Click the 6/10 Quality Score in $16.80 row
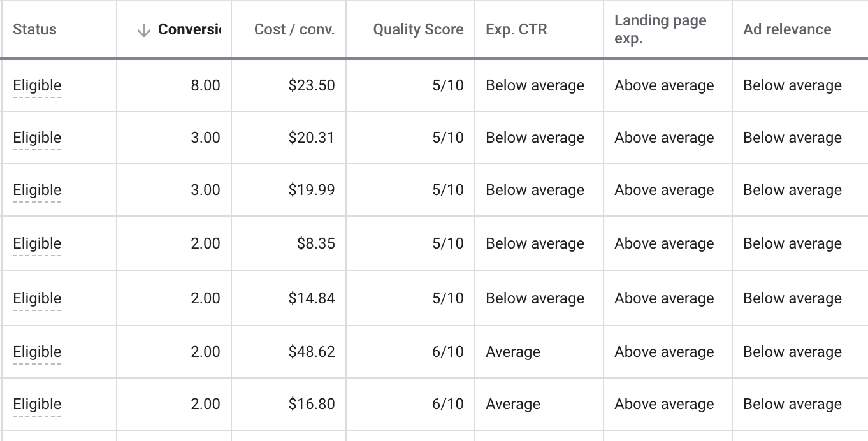 447,404
